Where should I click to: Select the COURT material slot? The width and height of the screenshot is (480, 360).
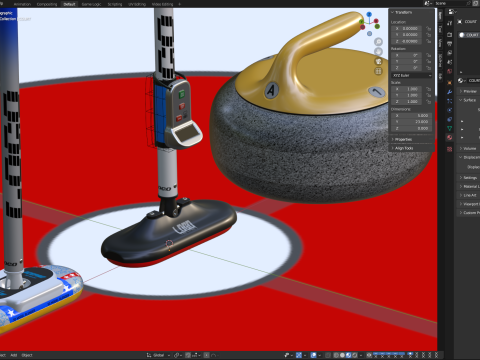pos(469,35)
